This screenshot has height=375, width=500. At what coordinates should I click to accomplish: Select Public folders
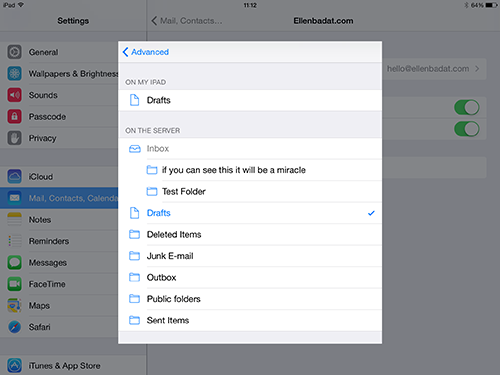250,299
